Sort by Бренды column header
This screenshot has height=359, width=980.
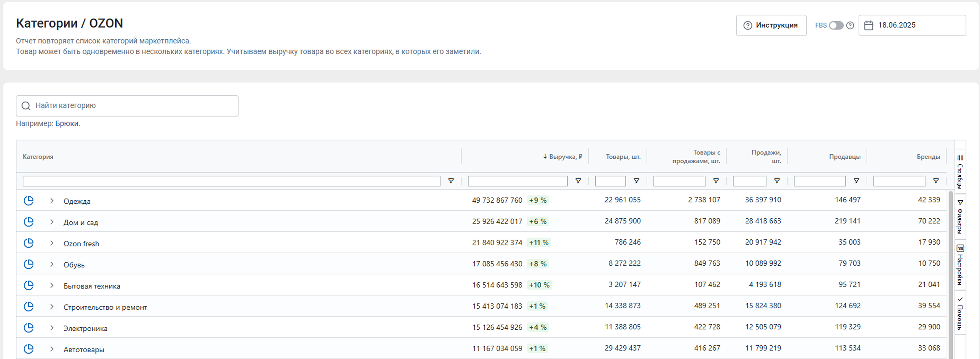(x=928, y=156)
